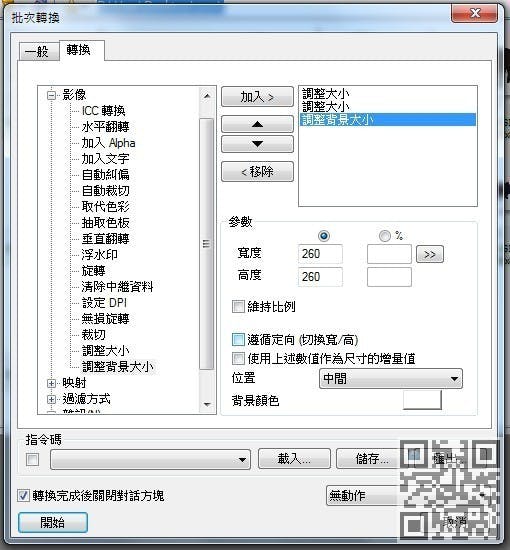Screen dimensions: 510x550
Task: Click the 加入 > button
Action: [x=257, y=97]
